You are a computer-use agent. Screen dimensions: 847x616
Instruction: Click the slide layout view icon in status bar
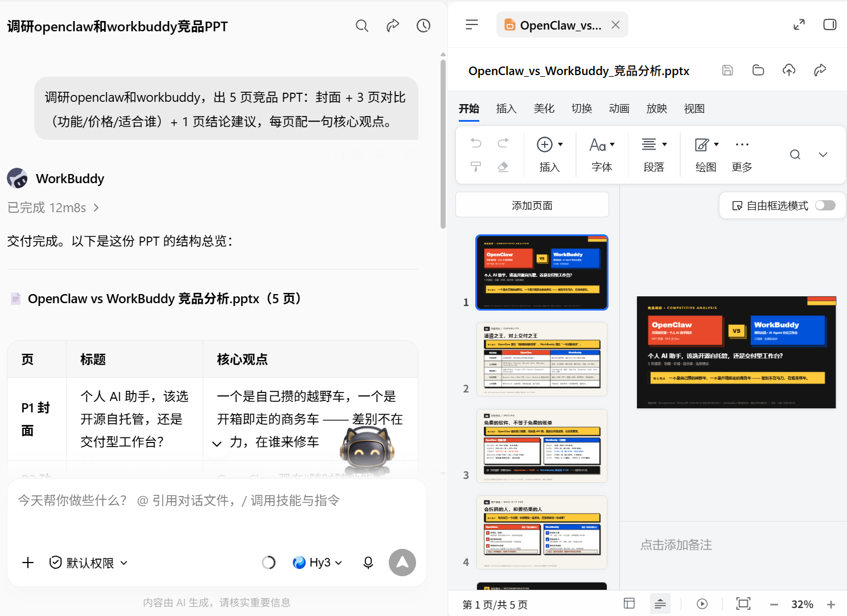629,603
